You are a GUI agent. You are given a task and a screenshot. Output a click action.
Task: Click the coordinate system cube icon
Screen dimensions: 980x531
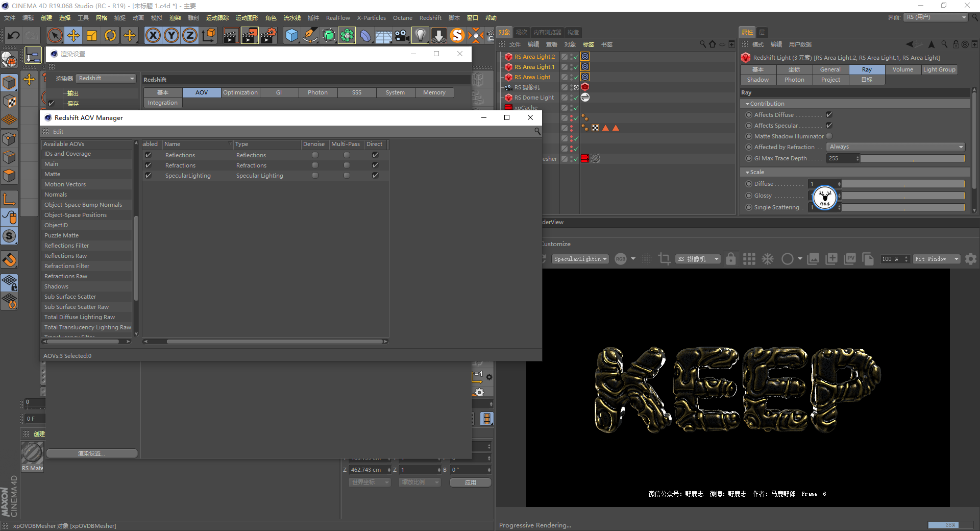click(x=208, y=35)
